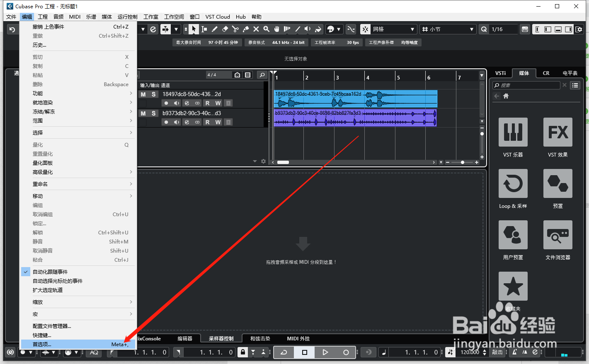Switch to the CR tab
589x364 pixels.
coord(546,73)
